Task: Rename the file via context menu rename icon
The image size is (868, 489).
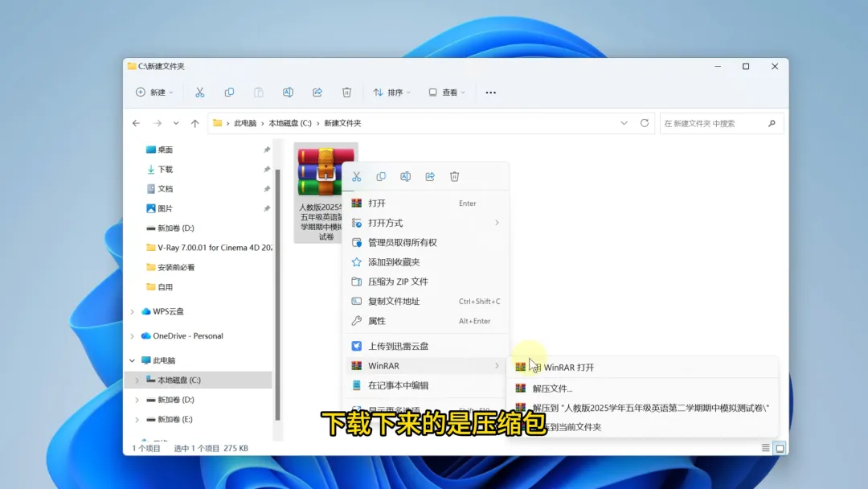Action: [405, 177]
